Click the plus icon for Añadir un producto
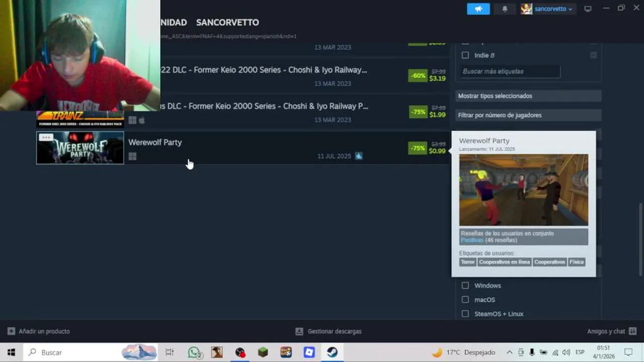 click(x=11, y=331)
